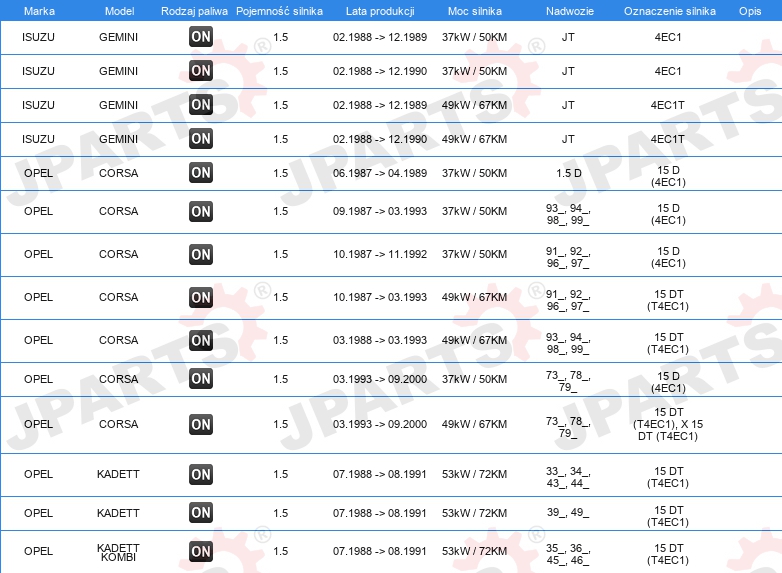Click 4EC1 engine code in Gemini 12.1990 row

click(x=668, y=71)
